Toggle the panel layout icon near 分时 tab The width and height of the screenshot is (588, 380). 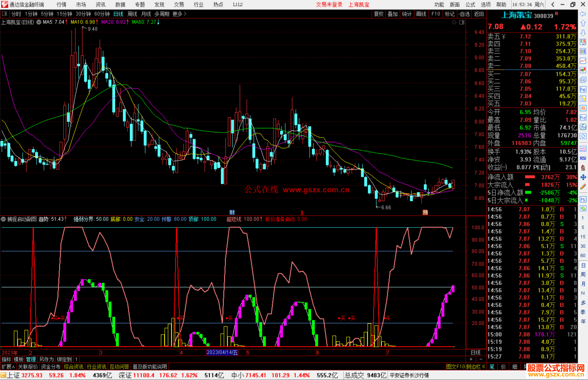(x=5, y=14)
